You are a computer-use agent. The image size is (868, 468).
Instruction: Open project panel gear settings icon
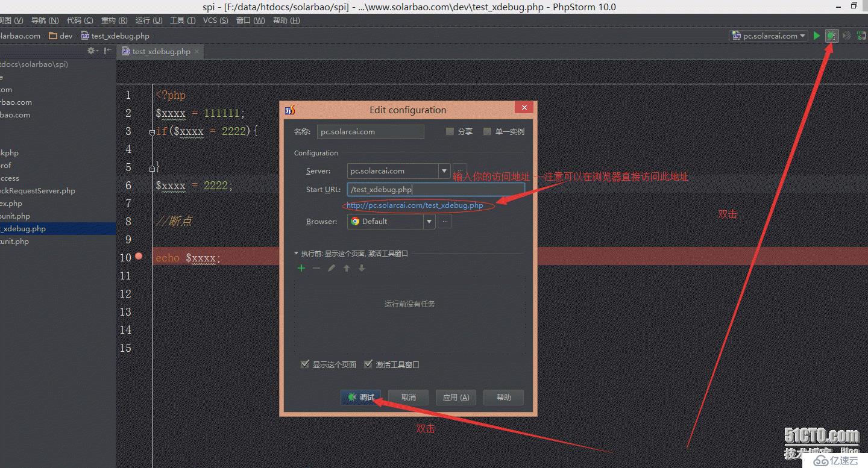pyautogui.click(x=92, y=51)
